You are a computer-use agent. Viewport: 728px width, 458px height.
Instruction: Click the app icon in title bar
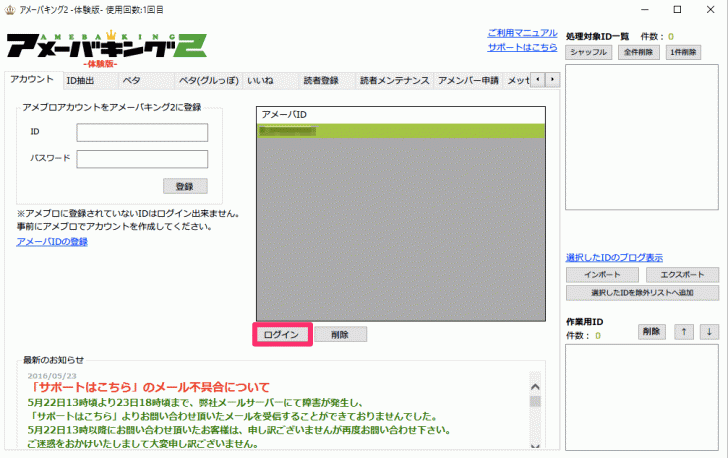(x=11, y=9)
